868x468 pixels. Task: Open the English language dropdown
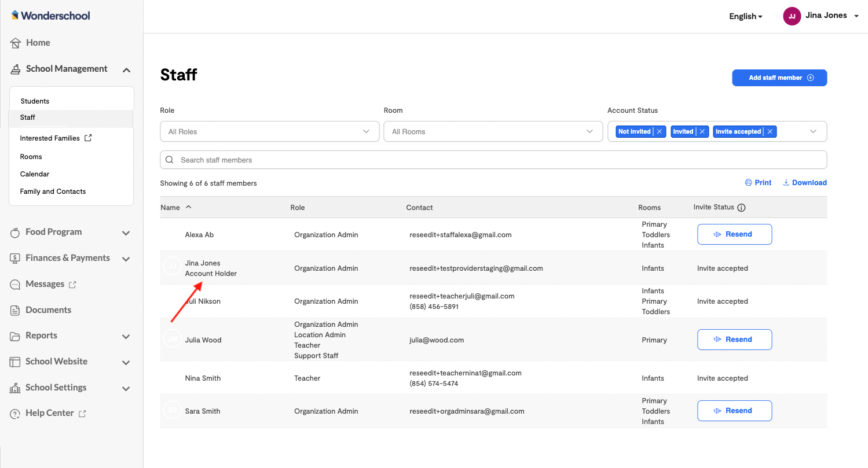pyautogui.click(x=746, y=16)
